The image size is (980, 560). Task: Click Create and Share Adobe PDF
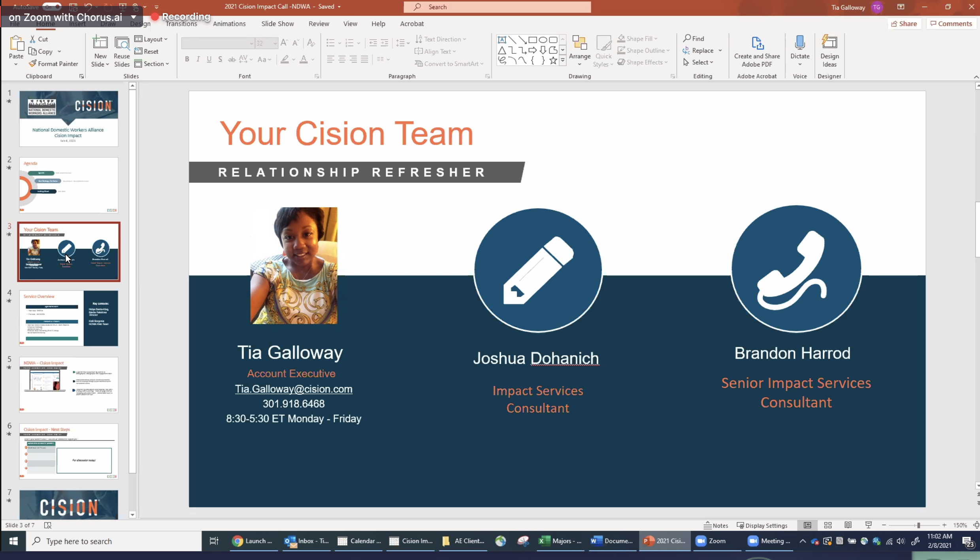coord(757,51)
